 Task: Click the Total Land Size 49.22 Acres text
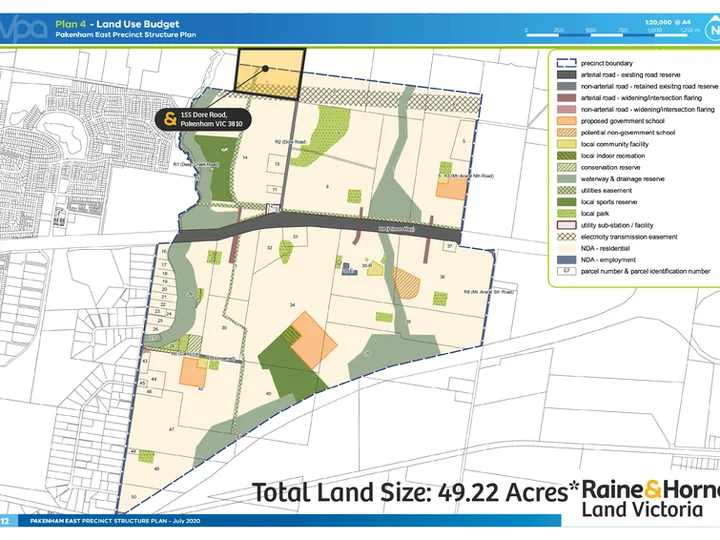click(415, 493)
